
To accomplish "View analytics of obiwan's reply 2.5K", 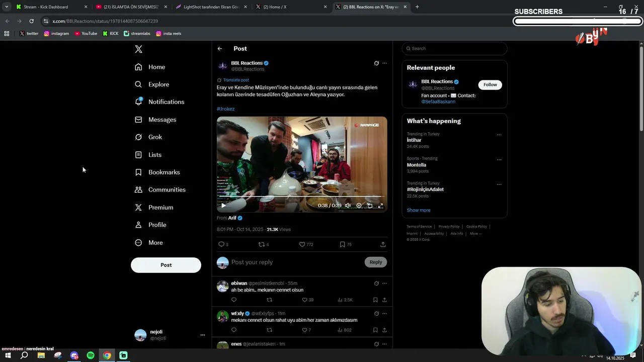I will 345,300.
